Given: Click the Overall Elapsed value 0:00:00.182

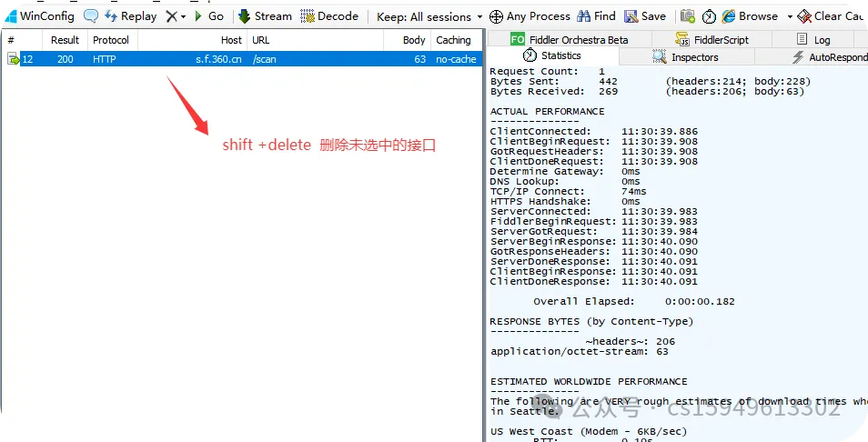Looking at the screenshot, I should (x=700, y=302).
